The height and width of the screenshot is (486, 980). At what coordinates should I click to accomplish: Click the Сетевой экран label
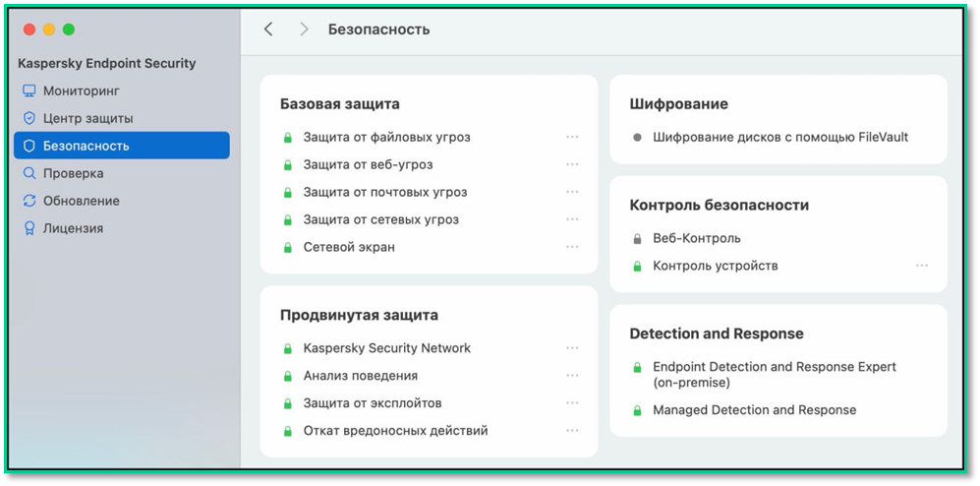349,247
